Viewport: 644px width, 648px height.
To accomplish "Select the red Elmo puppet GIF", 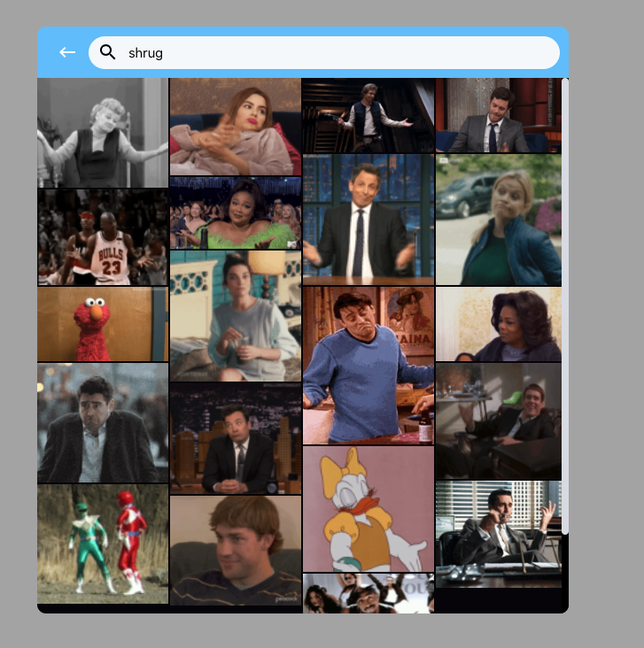I will coord(103,324).
